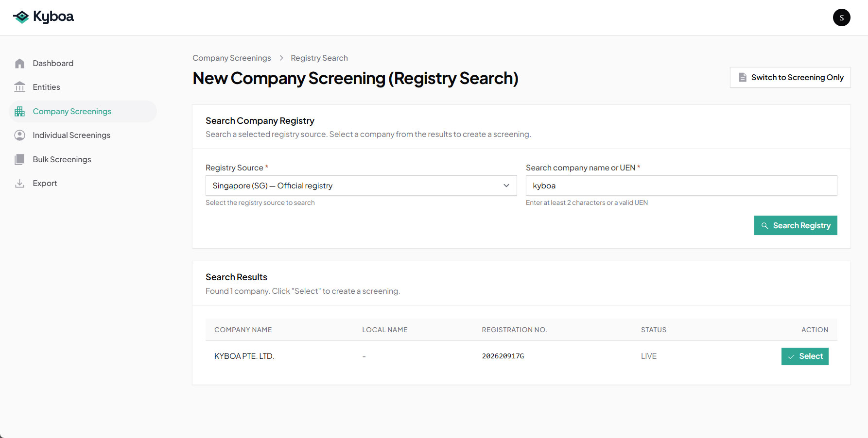
Task: Click the Dashboard home icon
Action: pyautogui.click(x=19, y=64)
